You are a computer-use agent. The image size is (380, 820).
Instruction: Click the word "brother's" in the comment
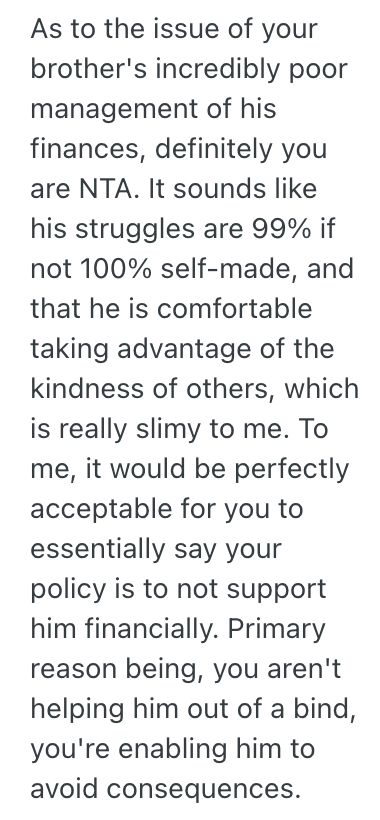88,68
